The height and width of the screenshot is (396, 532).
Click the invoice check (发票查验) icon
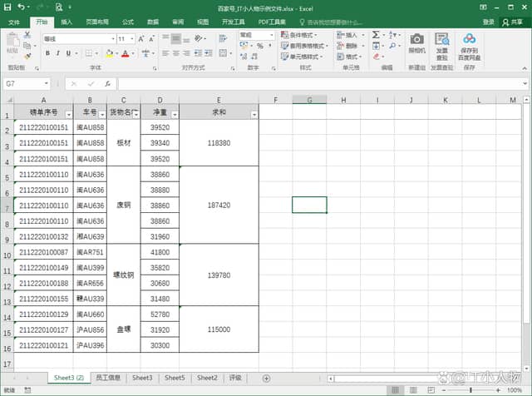(442, 42)
